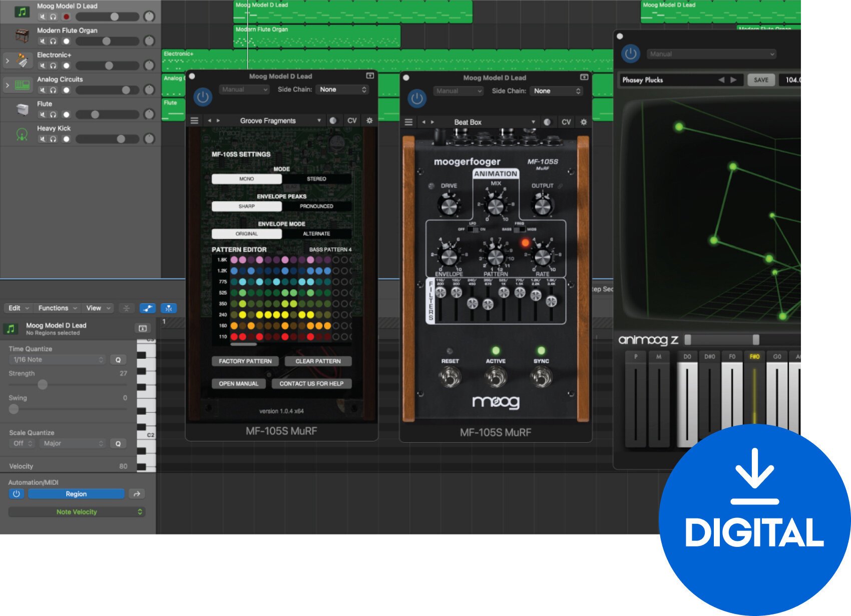Click SAVE in the Animoog Z window
Image resolution: width=851 pixels, height=616 pixels.
pos(760,80)
